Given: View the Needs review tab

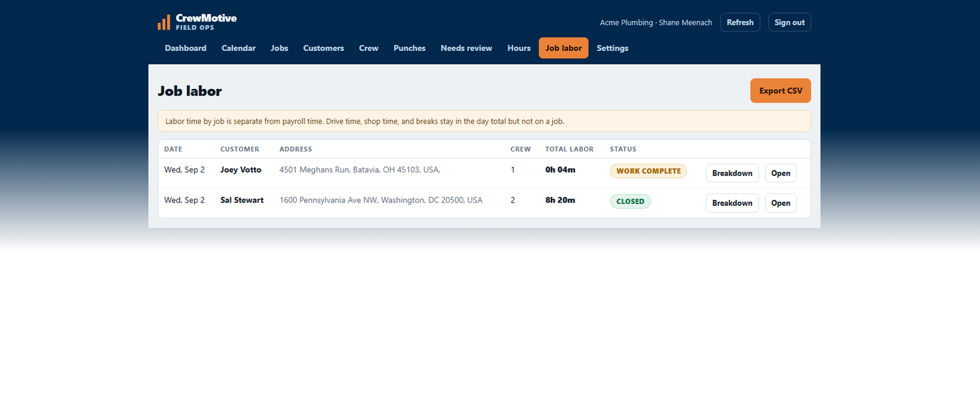Looking at the screenshot, I should 466,48.
